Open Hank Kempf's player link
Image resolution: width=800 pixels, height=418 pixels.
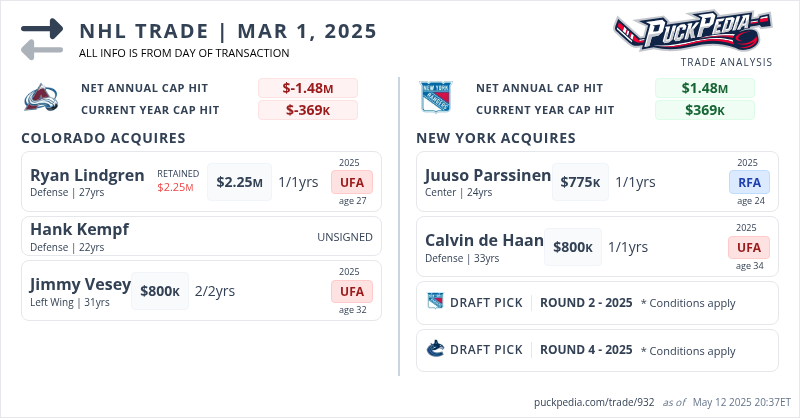pyautogui.click(x=79, y=229)
